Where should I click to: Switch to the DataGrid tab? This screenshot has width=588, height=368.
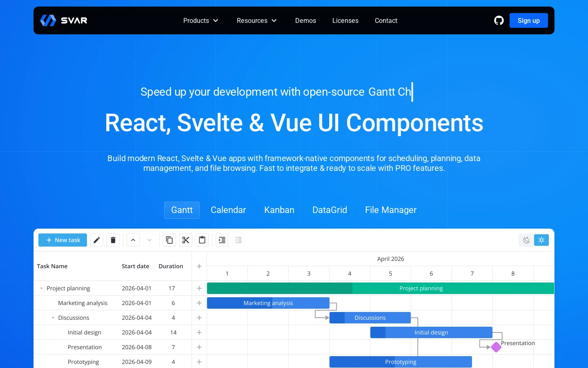point(330,210)
